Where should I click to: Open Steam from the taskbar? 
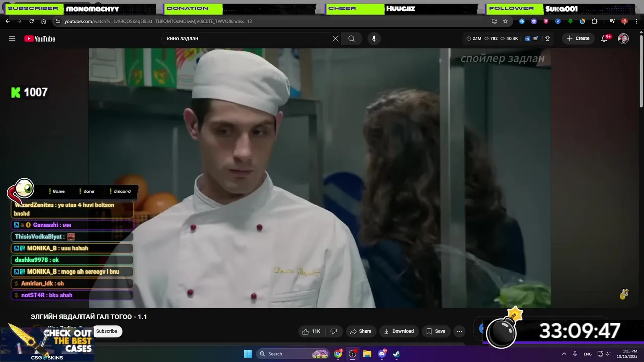[396, 354]
